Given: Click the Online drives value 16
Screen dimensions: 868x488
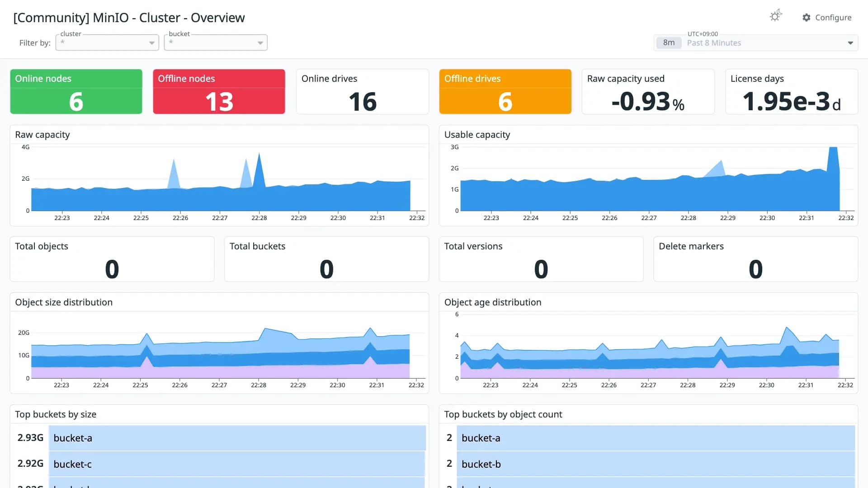Looking at the screenshot, I should (x=363, y=102).
